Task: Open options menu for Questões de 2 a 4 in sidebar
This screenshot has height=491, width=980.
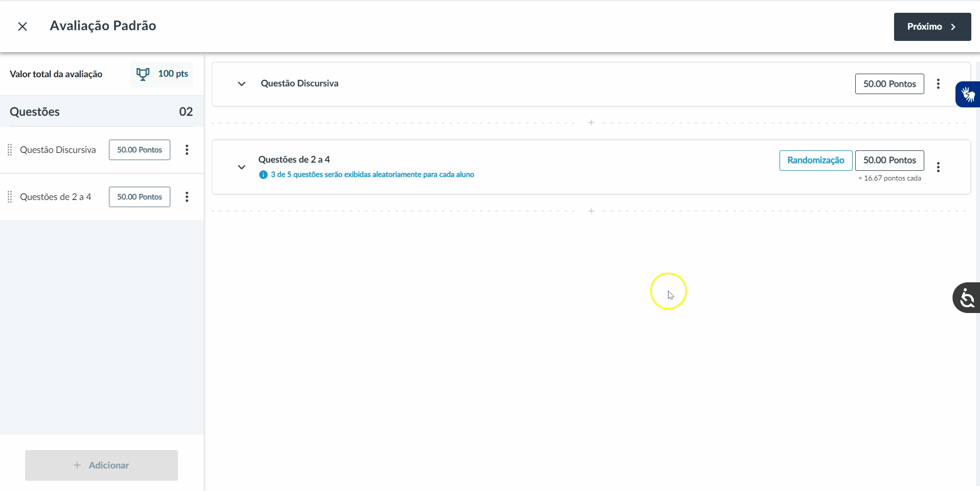Action: (187, 197)
